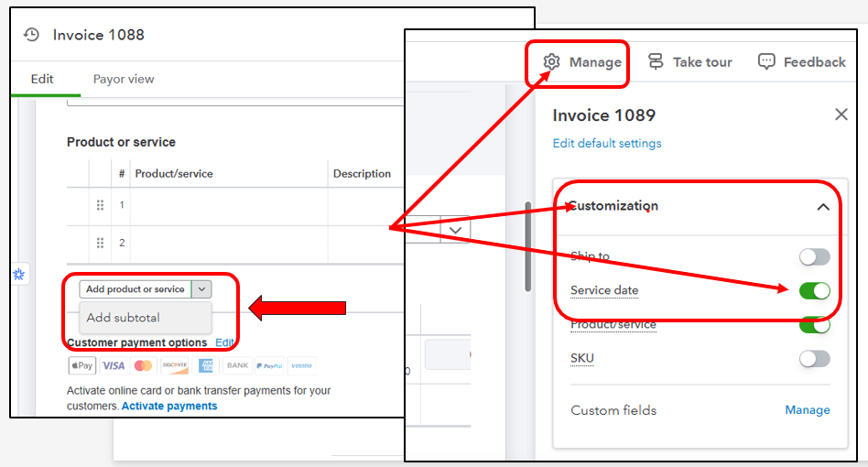Viewport: 868px width, 467px height.
Task: Grab the drag handle of row 2
Action: point(100,243)
